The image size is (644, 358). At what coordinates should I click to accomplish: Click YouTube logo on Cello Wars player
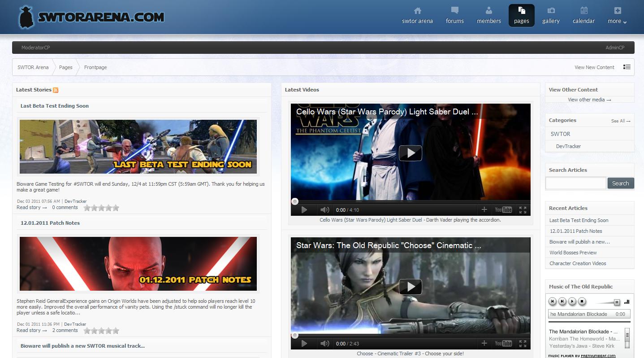[x=503, y=210]
